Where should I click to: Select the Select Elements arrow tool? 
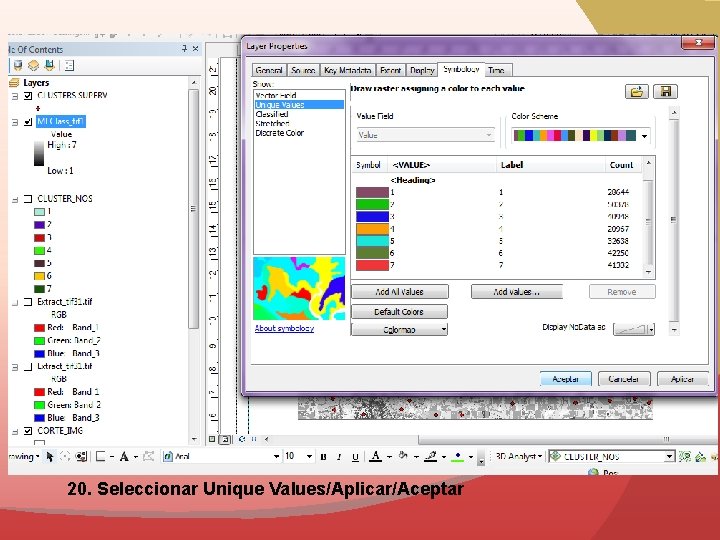point(50,456)
